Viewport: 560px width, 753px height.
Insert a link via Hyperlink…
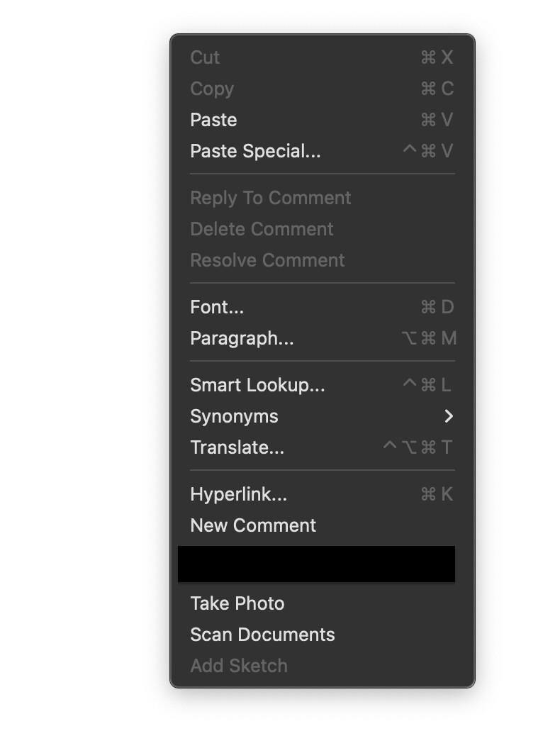pos(323,493)
